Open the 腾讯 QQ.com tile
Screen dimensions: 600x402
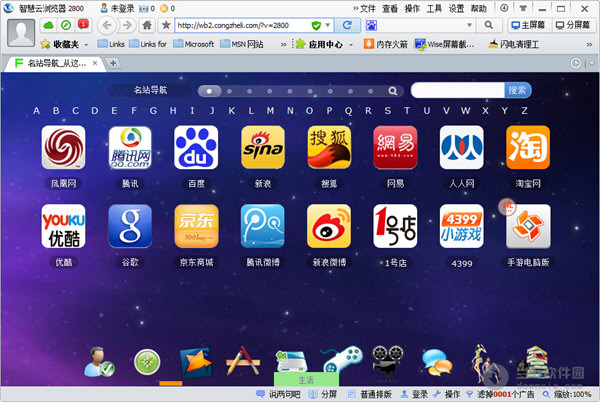point(130,147)
